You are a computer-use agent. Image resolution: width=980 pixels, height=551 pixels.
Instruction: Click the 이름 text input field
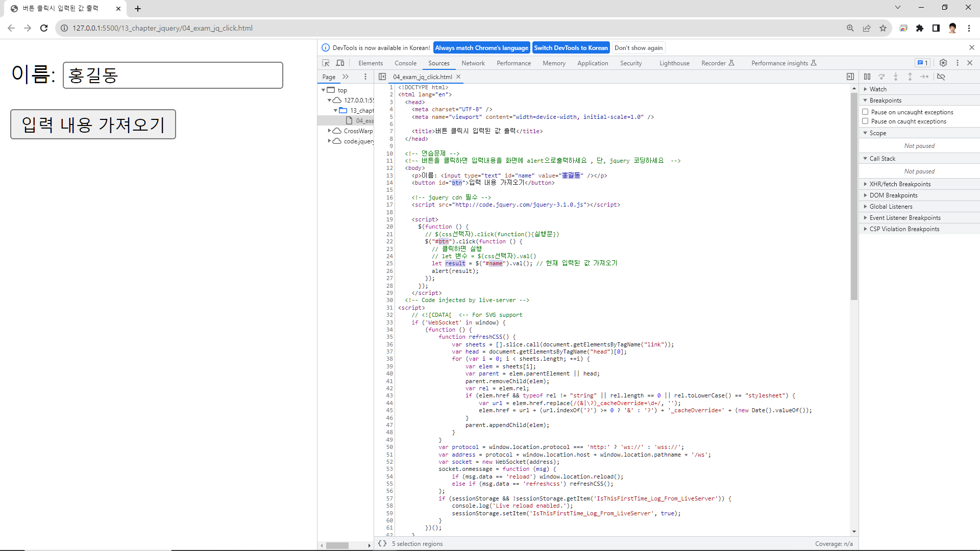point(173,75)
